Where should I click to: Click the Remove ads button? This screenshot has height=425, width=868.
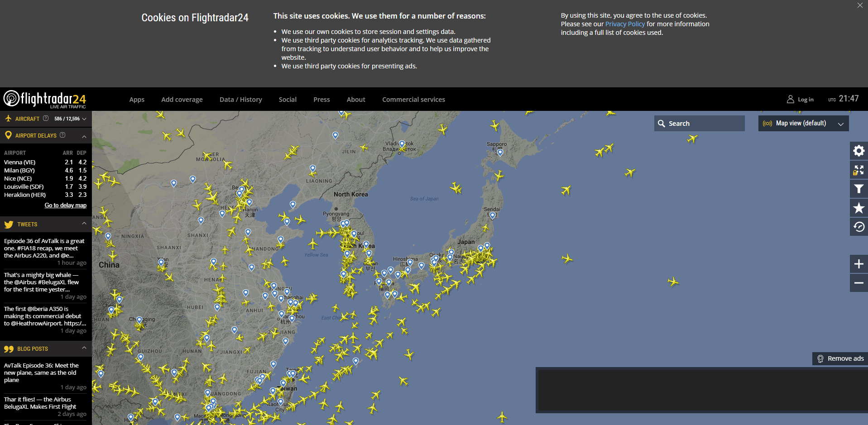click(840, 358)
